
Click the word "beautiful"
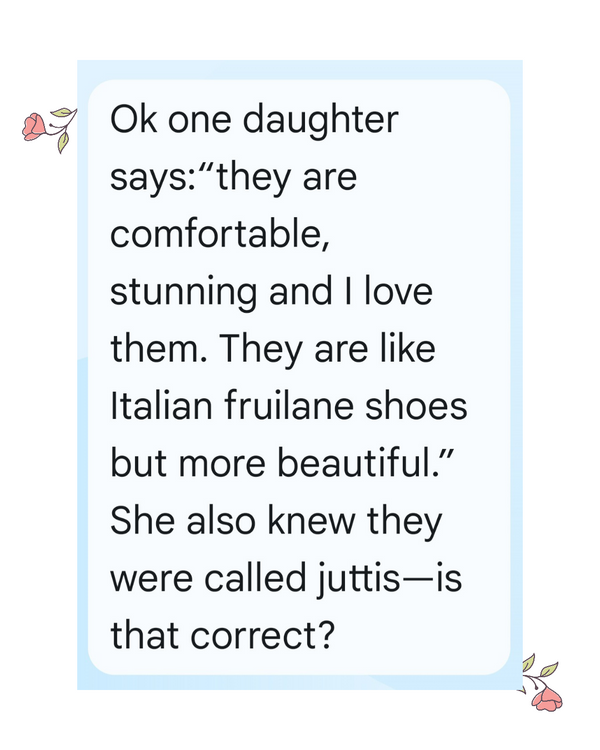pos(355,463)
